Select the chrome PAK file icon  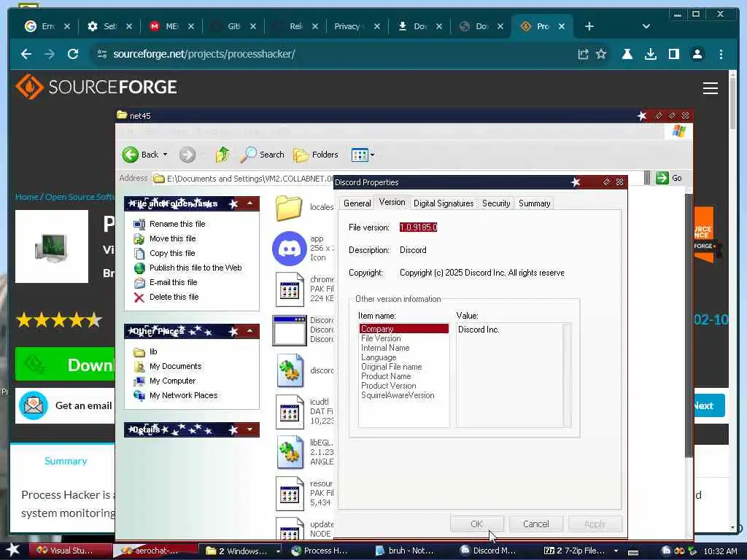(290, 289)
